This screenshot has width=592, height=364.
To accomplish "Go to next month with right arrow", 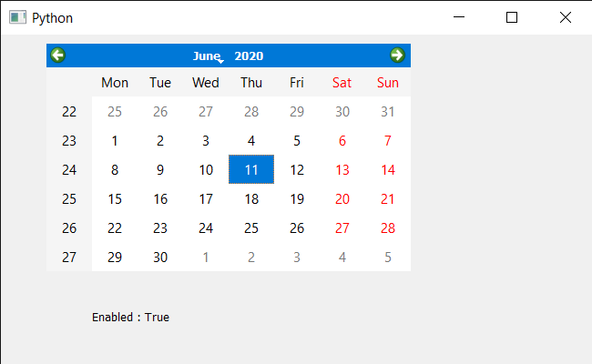I will coord(397,56).
